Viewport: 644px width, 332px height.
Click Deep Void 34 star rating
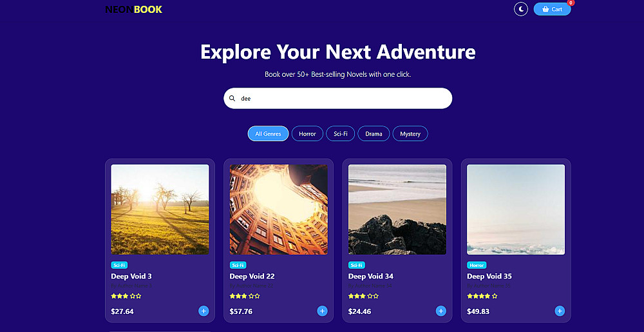coord(363,296)
